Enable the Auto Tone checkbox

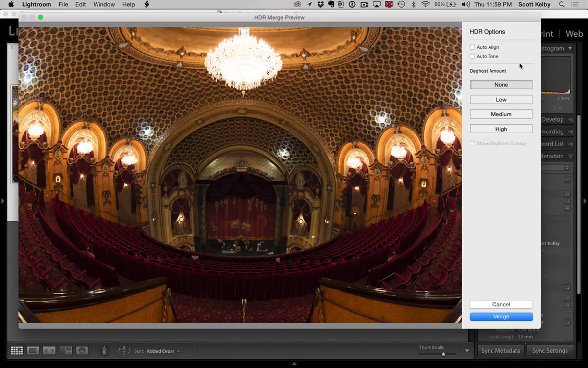tap(472, 56)
